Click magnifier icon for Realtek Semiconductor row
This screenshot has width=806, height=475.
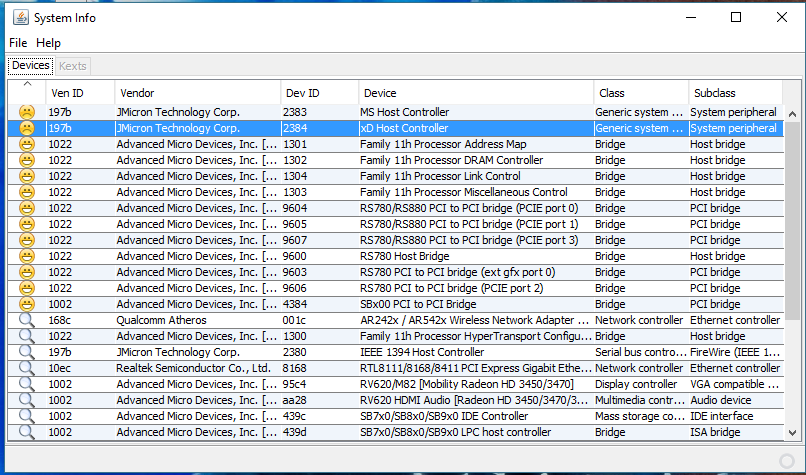coord(27,368)
